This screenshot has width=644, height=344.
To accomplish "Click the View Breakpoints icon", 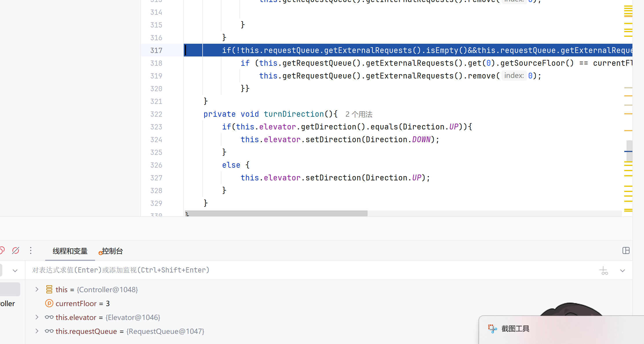I will coord(2,250).
